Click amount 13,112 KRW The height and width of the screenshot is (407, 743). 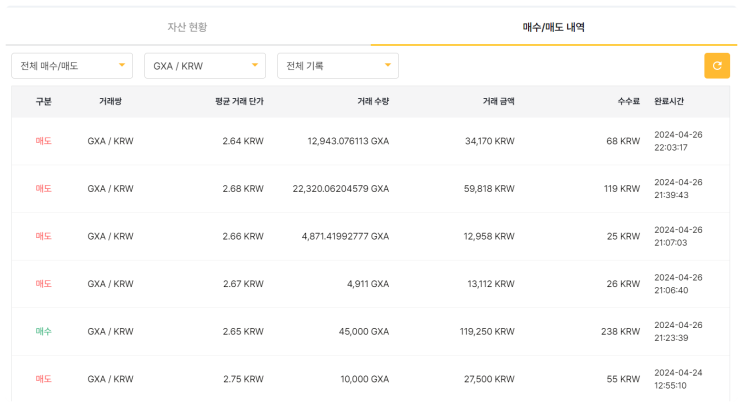[491, 284]
